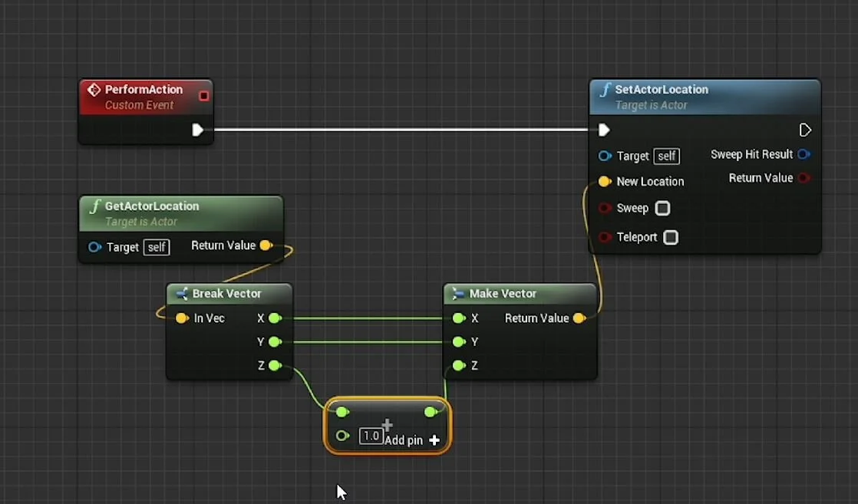Click the Y output pin on Break Vector
Image resolution: width=858 pixels, height=504 pixels.
pos(272,341)
